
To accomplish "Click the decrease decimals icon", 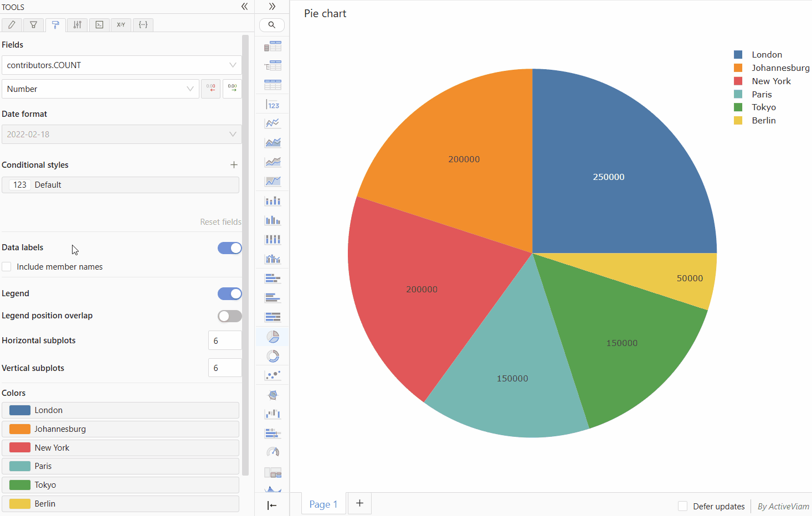I will click(x=211, y=89).
